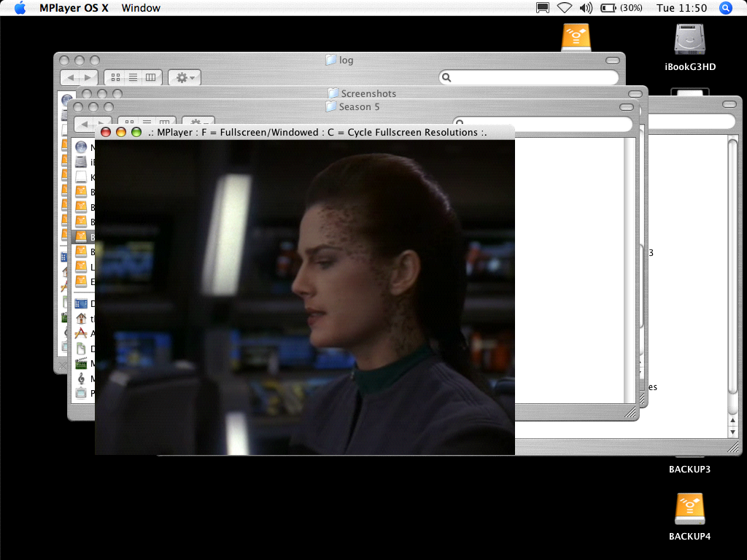Image resolution: width=747 pixels, height=560 pixels.
Task: Select the BACKUP3 desktop label
Action: click(689, 469)
